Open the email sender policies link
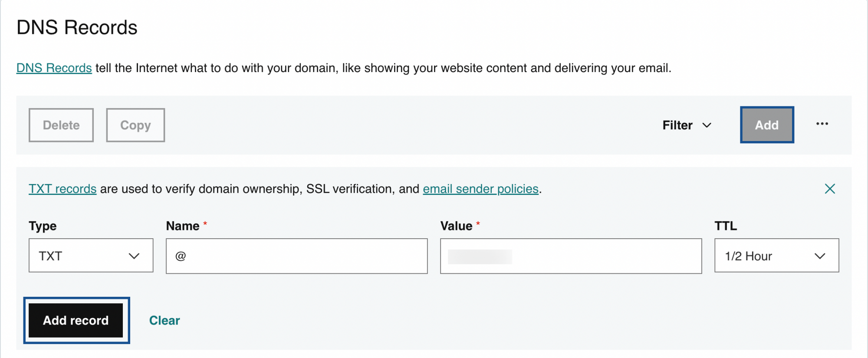The width and height of the screenshot is (868, 358). pos(480,189)
